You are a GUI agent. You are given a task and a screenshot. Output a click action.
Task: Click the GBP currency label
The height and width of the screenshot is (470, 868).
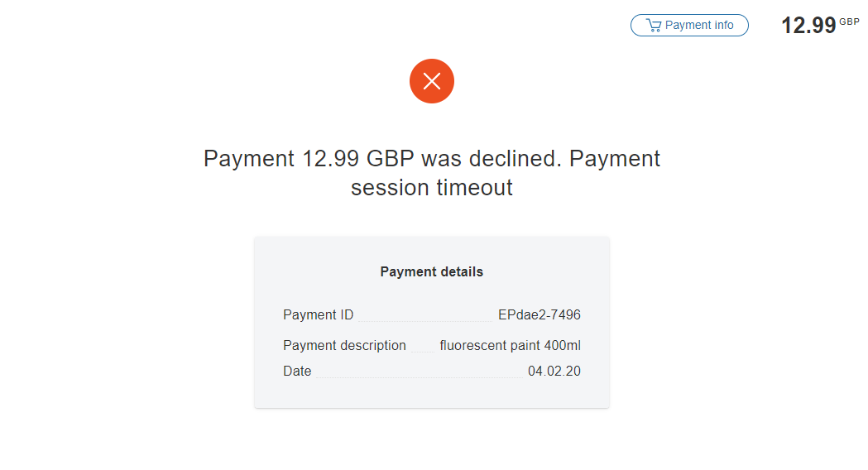(x=849, y=22)
